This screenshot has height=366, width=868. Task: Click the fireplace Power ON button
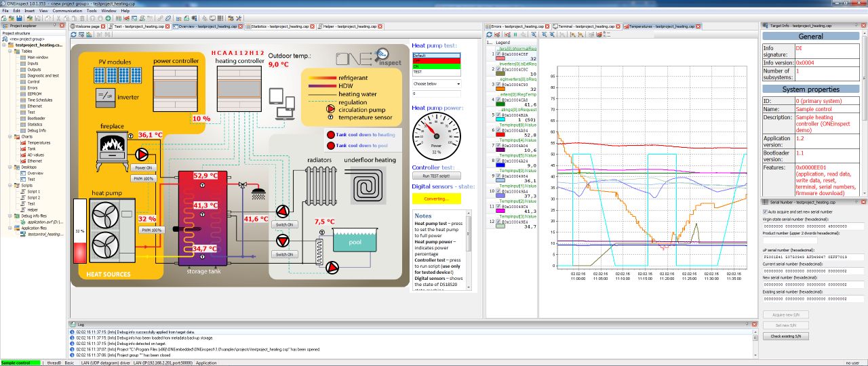[x=144, y=167]
